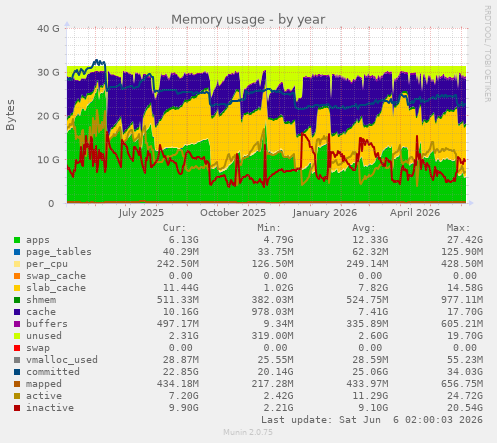Viewport: 497px width, 443px height.
Task: Click apps current value 6.13G
Action: click(x=183, y=240)
